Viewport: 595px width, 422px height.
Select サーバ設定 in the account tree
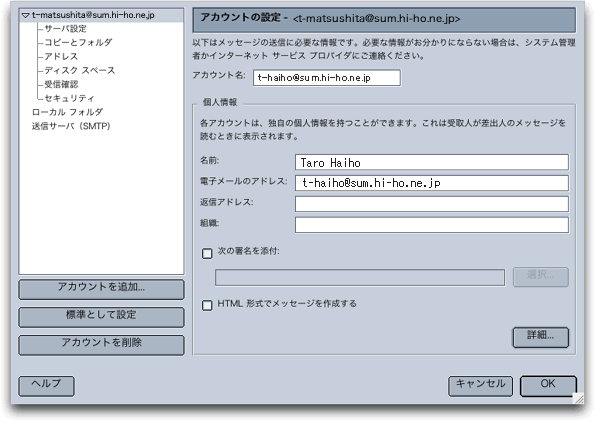[65, 28]
